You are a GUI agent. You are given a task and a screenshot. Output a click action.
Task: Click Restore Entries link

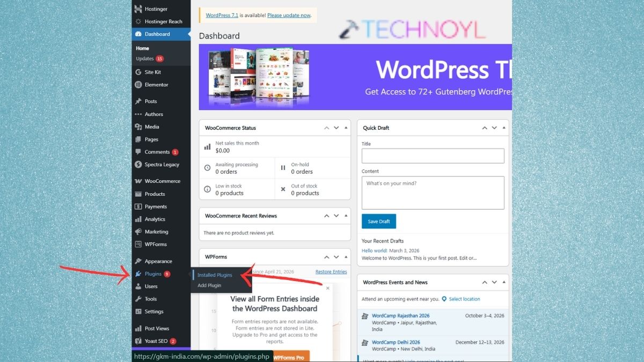pyautogui.click(x=331, y=272)
